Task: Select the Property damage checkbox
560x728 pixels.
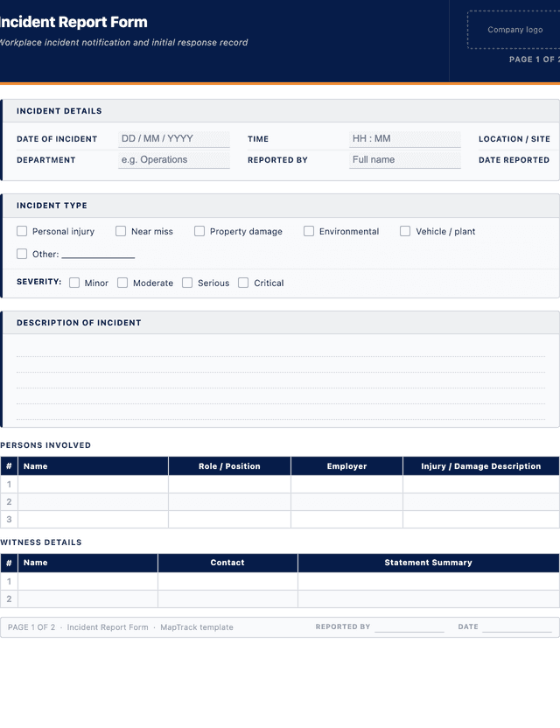Action: pyautogui.click(x=199, y=231)
